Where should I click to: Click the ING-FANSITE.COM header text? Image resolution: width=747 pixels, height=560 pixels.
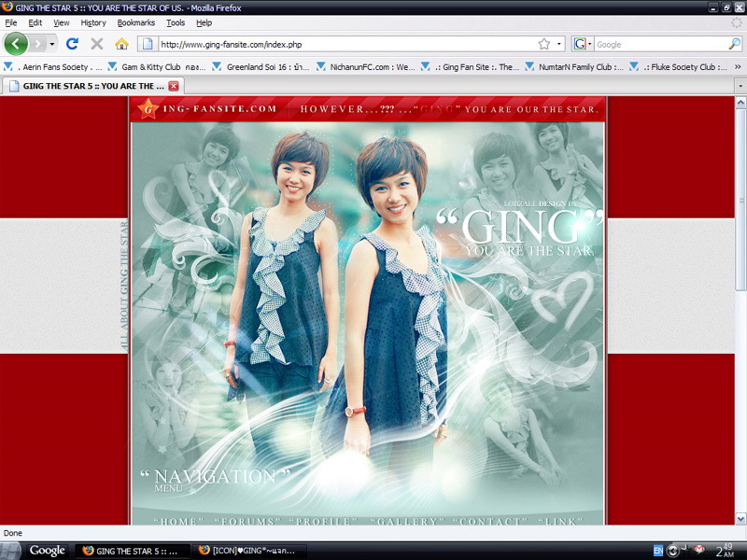coord(219,109)
